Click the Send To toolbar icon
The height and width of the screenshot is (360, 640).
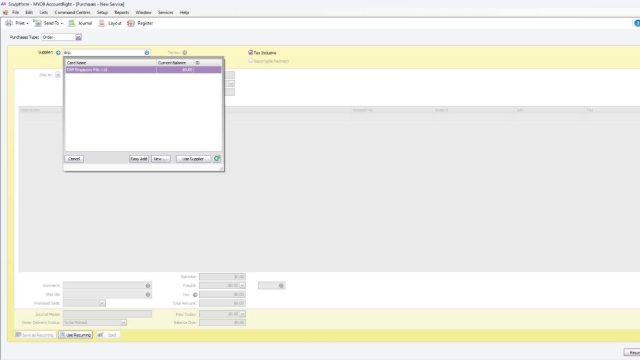pos(37,23)
